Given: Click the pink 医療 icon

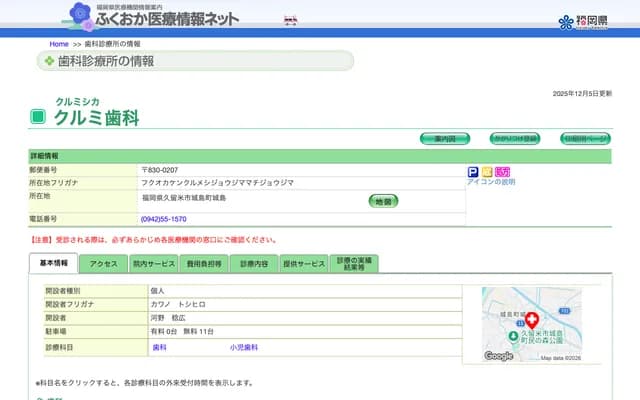Looking at the screenshot, I should (502, 172).
